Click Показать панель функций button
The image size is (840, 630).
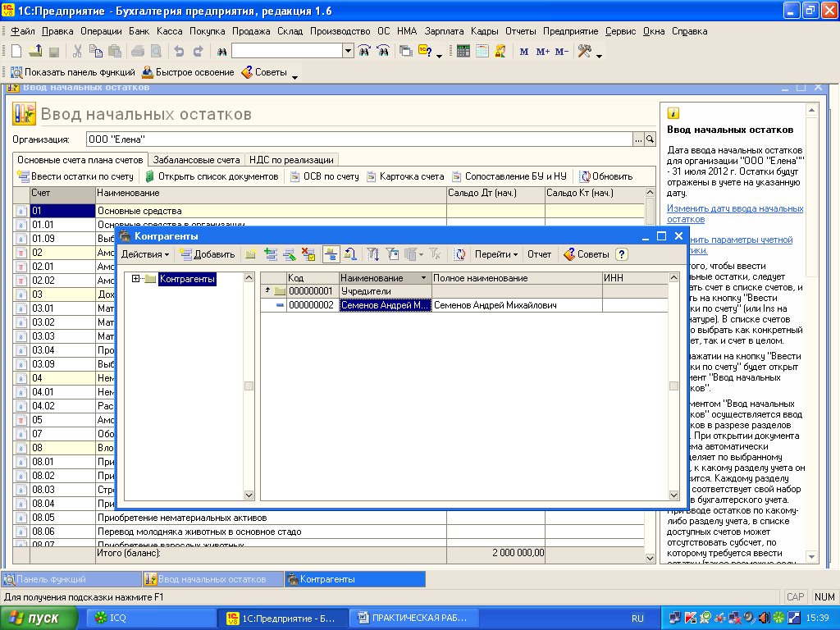click(73, 72)
